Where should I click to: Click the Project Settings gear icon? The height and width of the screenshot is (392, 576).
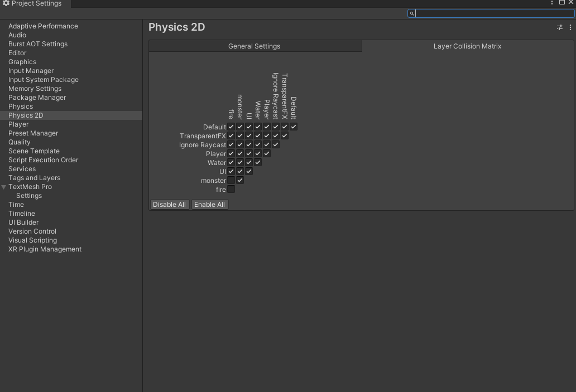click(x=6, y=3)
